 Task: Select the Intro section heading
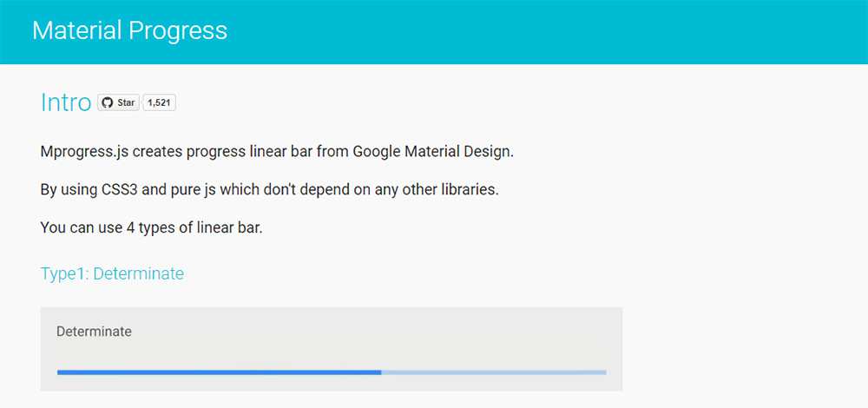tap(66, 102)
